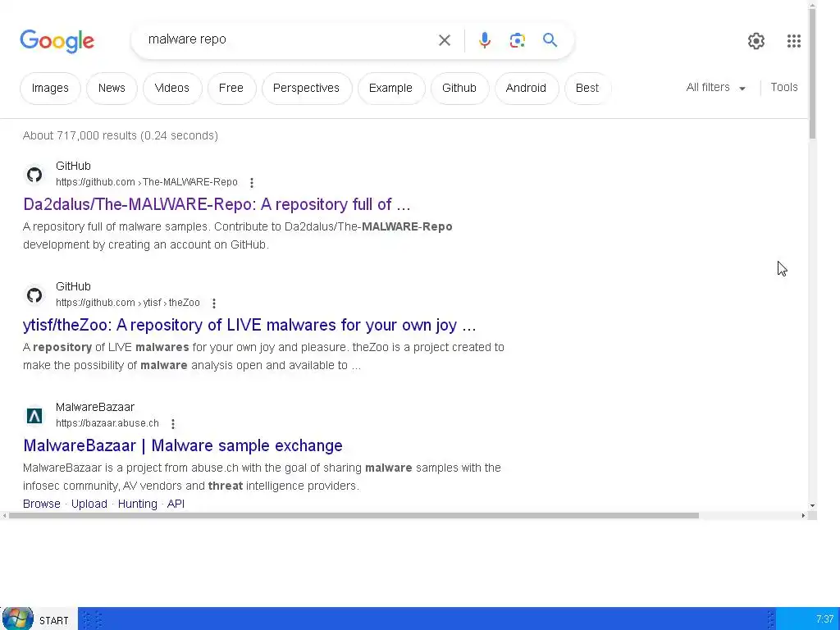Expand the All filters dropdown
The height and width of the screenshot is (630, 840).
[716, 87]
